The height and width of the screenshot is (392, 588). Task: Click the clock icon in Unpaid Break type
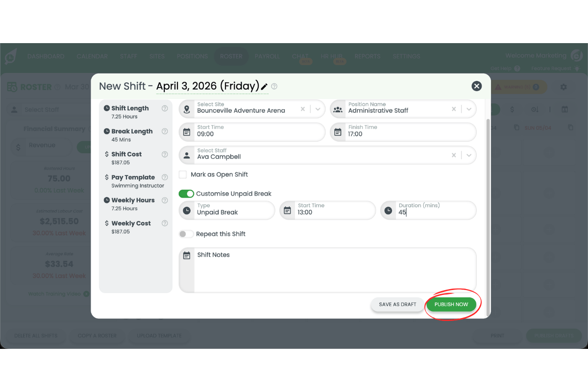[x=188, y=210]
